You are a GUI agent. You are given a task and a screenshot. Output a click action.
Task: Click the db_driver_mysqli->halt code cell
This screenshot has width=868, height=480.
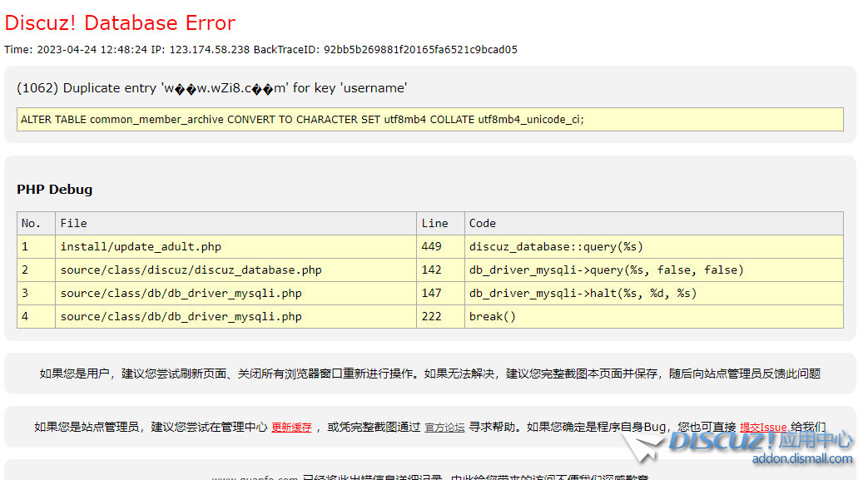tap(583, 293)
